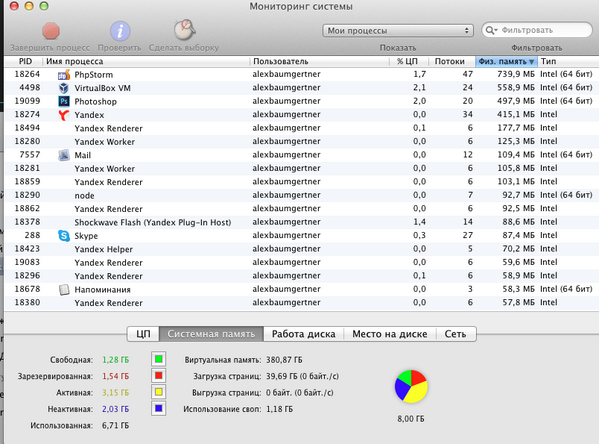Select the PhpStorm app icon
This screenshot has height=444, width=599.
click(64, 75)
